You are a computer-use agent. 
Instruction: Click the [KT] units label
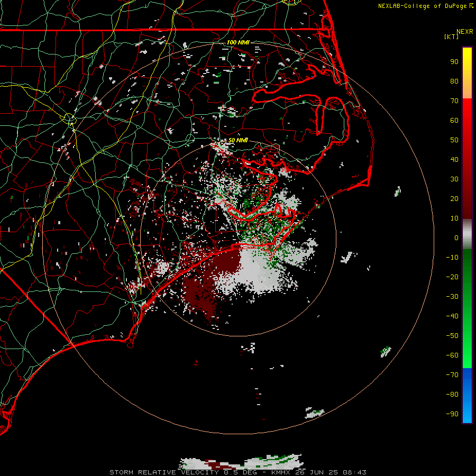452,36
